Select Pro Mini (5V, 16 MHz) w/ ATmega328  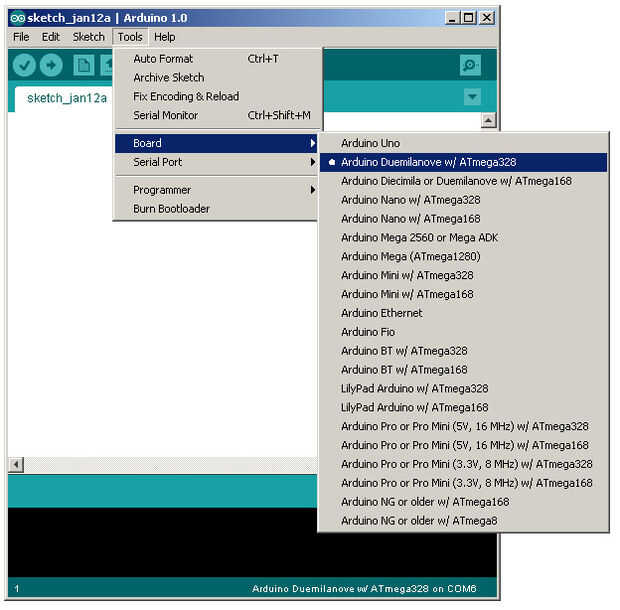pyautogui.click(x=463, y=427)
